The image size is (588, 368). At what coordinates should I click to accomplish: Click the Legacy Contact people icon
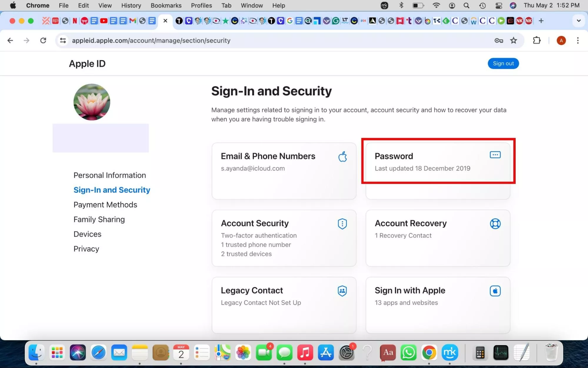342,291
